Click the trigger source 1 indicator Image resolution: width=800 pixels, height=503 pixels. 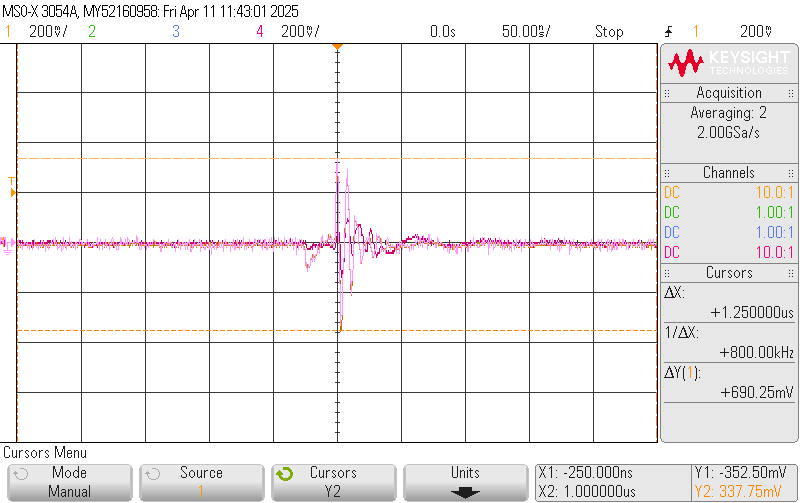pos(695,32)
